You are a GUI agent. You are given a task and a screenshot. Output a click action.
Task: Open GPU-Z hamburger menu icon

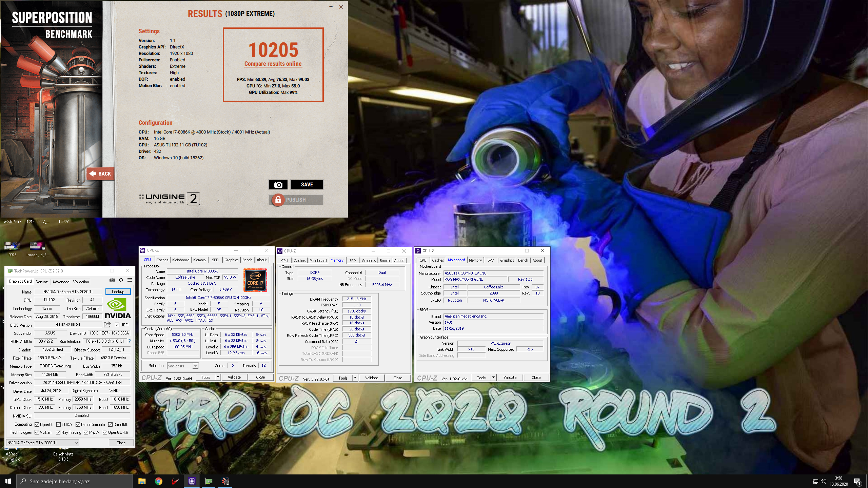pos(130,280)
